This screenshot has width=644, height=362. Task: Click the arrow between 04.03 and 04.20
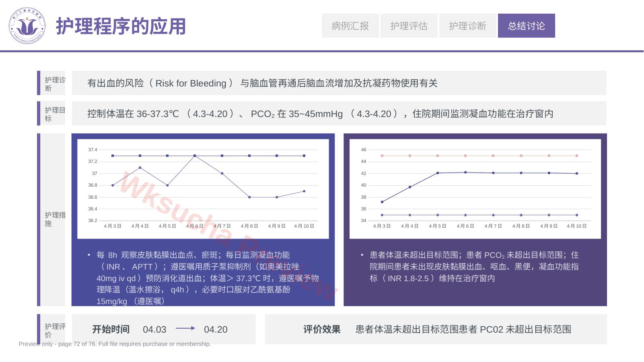point(185,329)
